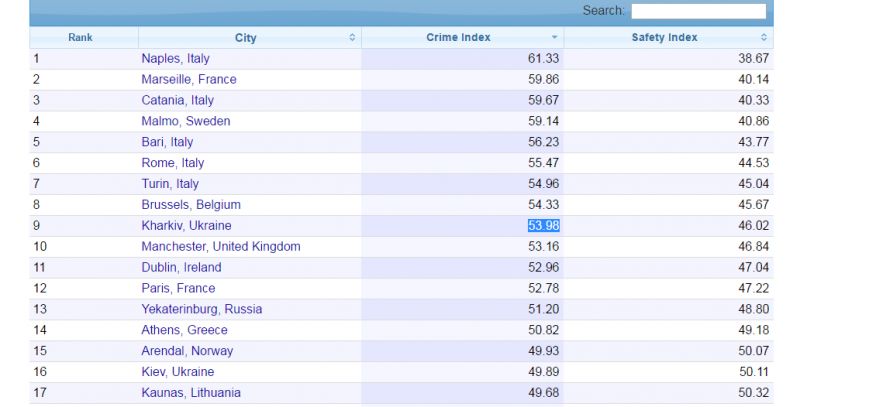Click the Safety Index sort arrows icon
The height and width of the screenshot is (407, 869).
click(764, 38)
